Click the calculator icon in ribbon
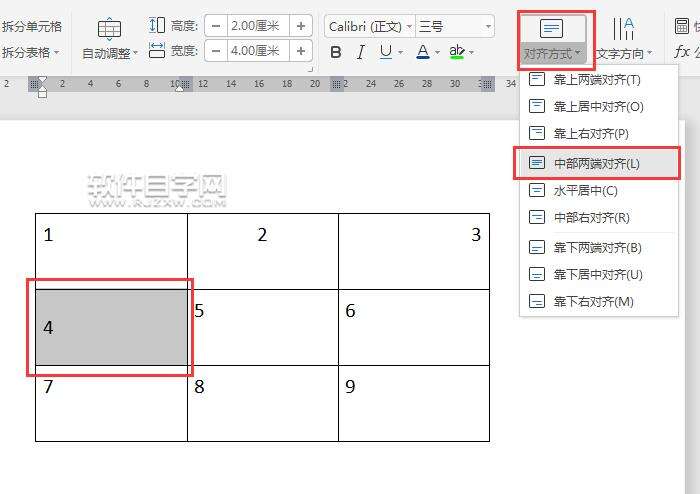Screen dimensions: 700x494 tap(681, 26)
